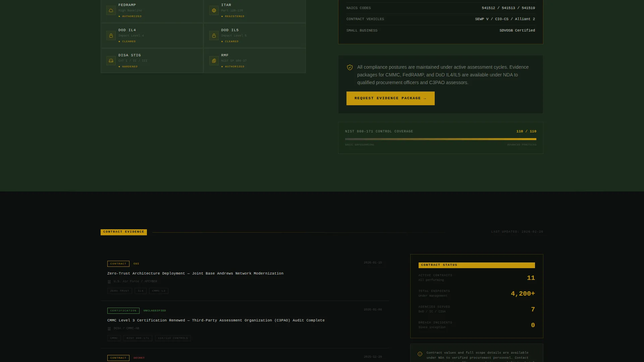Click the ZERO TRUST tag

(x=120, y=291)
